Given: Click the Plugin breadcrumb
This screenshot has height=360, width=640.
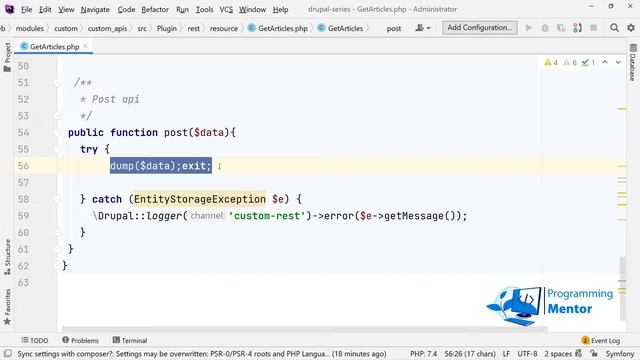Looking at the screenshot, I should 167,28.
